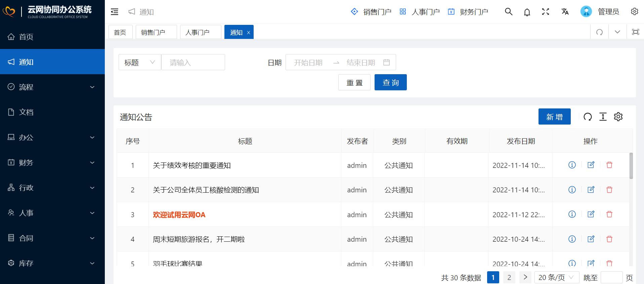The height and width of the screenshot is (284, 644).
Task: Change table row density
Action: (603, 117)
